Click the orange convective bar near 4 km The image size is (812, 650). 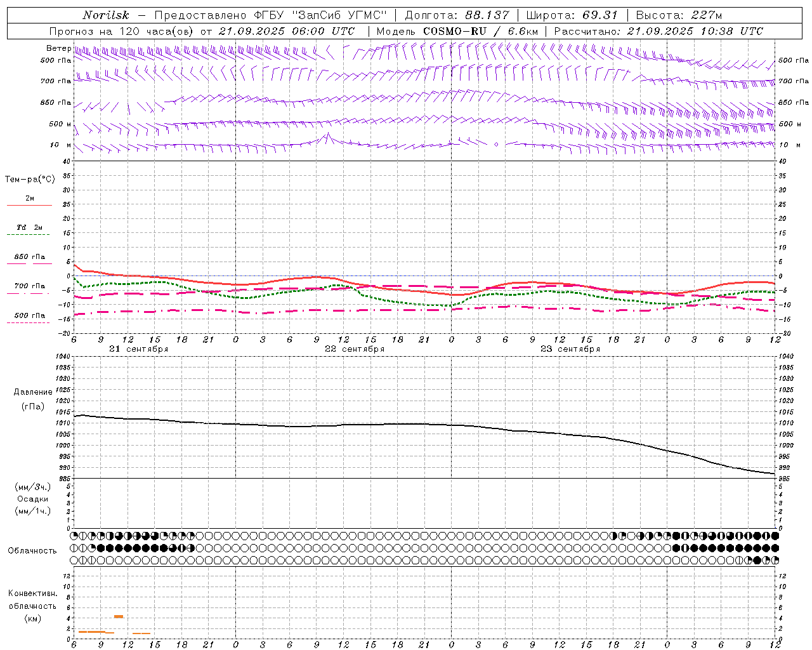click(119, 616)
